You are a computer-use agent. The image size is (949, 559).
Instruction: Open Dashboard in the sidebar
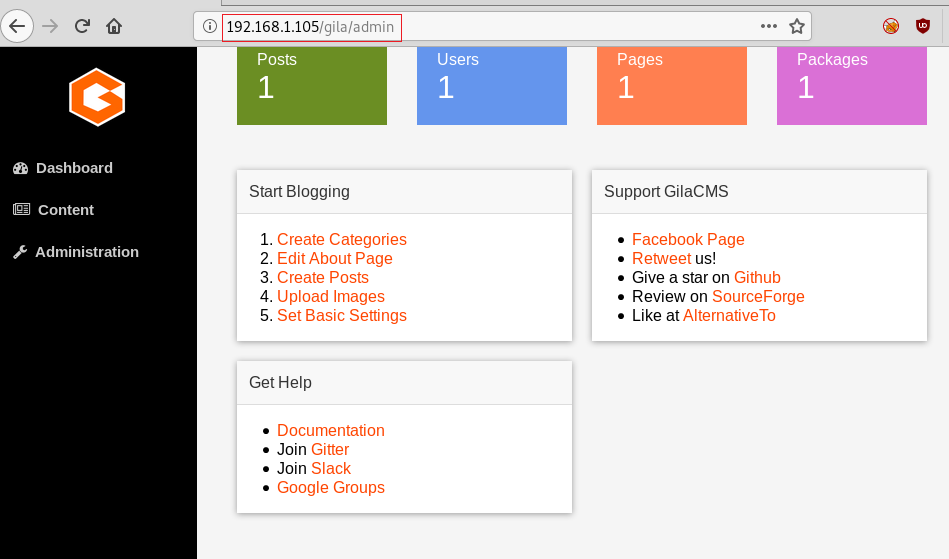click(x=63, y=168)
